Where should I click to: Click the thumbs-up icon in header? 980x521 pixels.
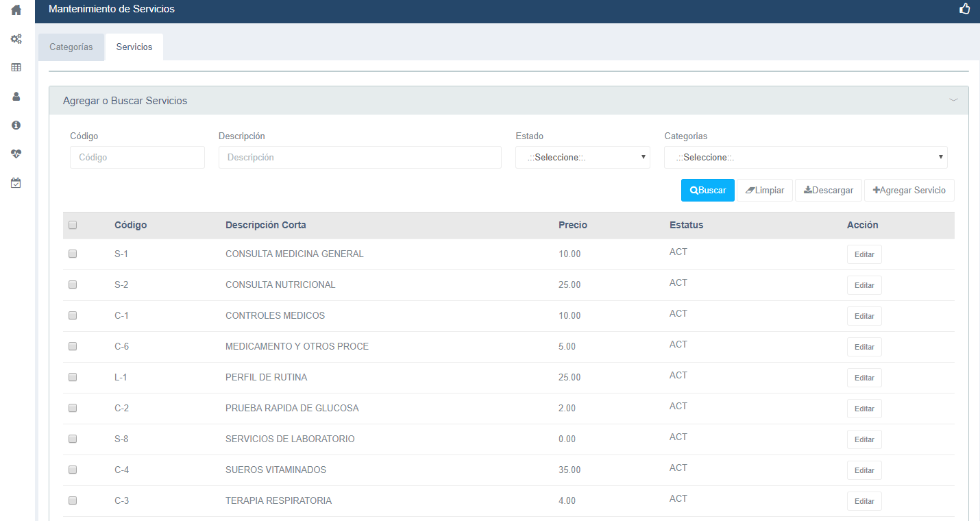(x=965, y=9)
